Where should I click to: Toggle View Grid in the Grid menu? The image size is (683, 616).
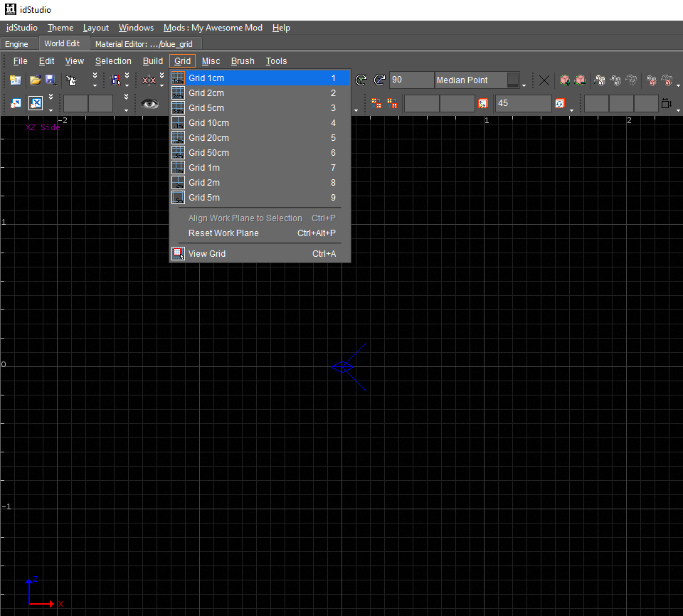click(x=260, y=253)
